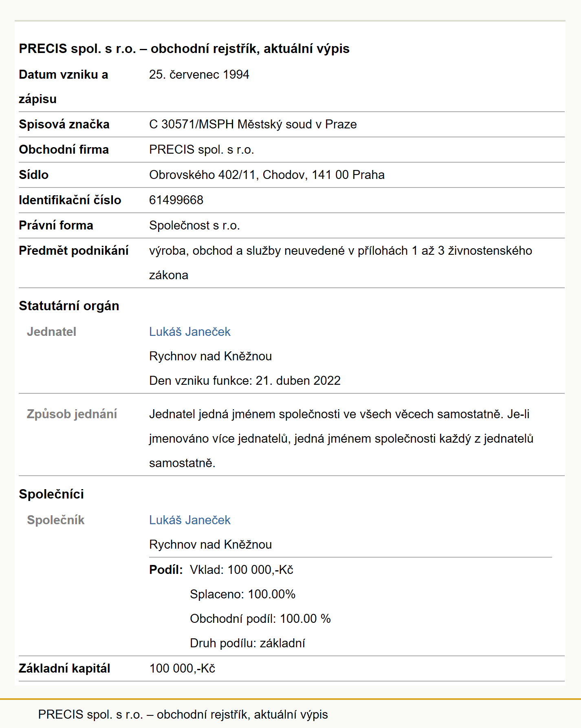Viewport: 581px width, 728px height.
Task: Click the Vklad 100 000,-Kč entry
Action: pos(242,570)
